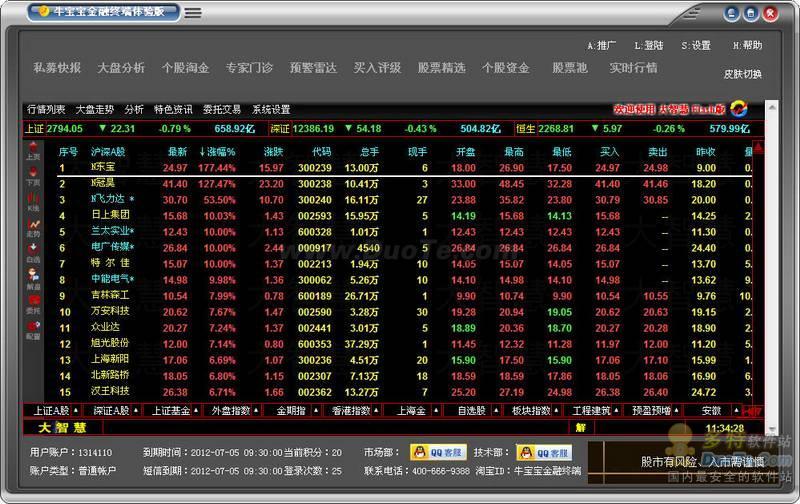This screenshot has height=504, width=800.
Task: Open the title-bar menu lines icon
Action: [192, 13]
